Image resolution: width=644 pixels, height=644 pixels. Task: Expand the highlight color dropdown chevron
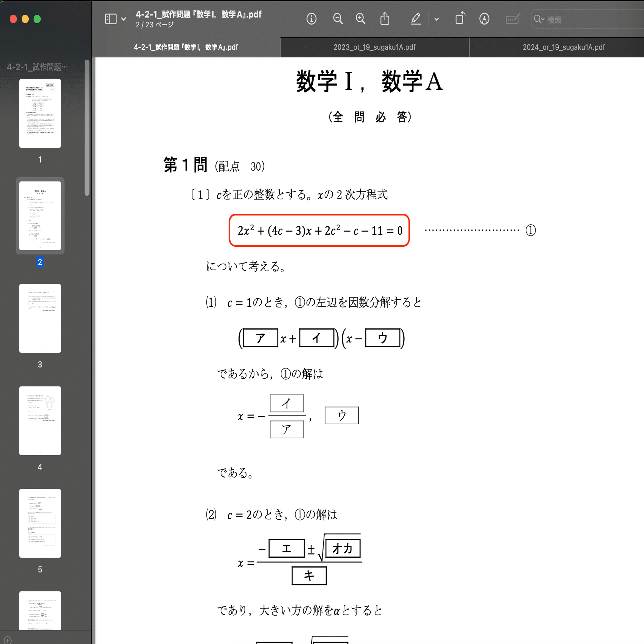click(x=436, y=19)
